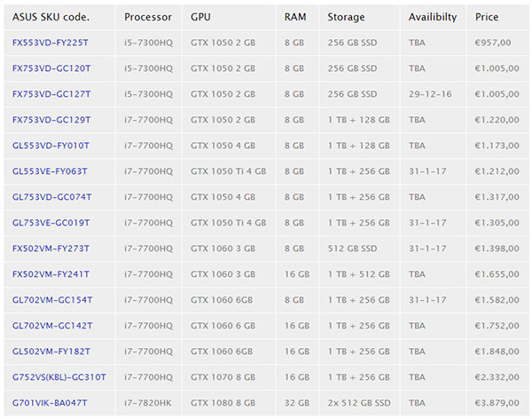Screen dimensions: 532x419
Task: Open the GL702VM-GC154T SKU link
Action: click(x=51, y=300)
